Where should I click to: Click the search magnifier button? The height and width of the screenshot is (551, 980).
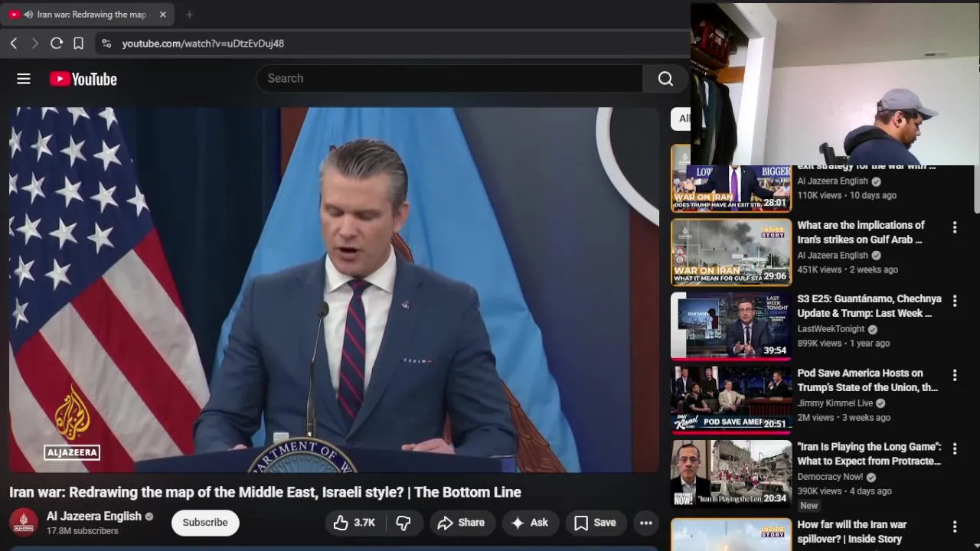[665, 78]
